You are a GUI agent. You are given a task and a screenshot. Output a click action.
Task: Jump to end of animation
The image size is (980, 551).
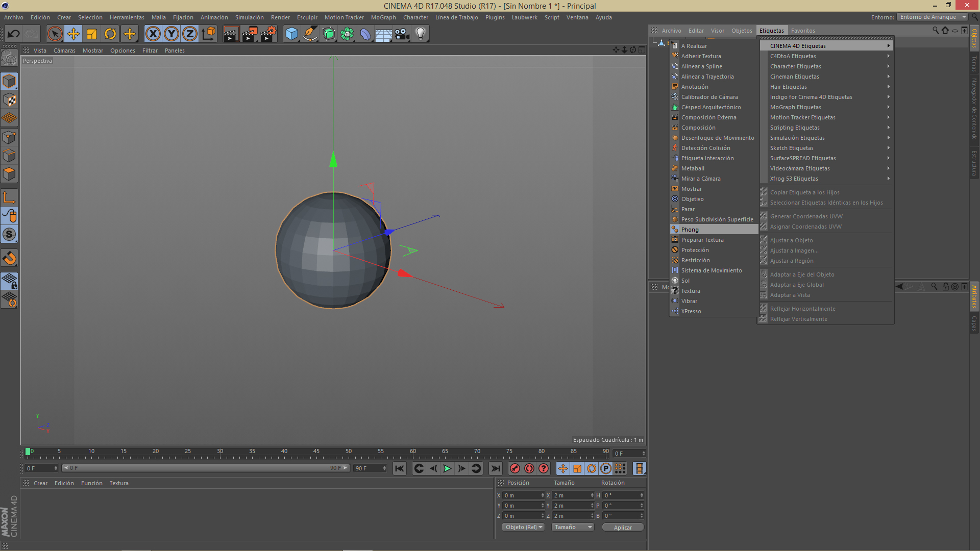pyautogui.click(x=495, y=468)
